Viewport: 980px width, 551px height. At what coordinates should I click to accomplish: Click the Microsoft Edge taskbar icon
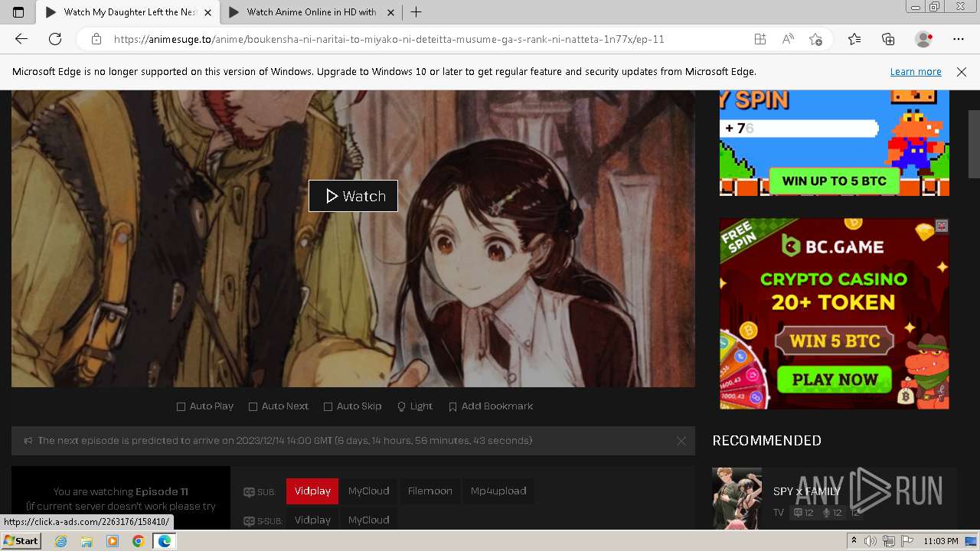[164, 541]
